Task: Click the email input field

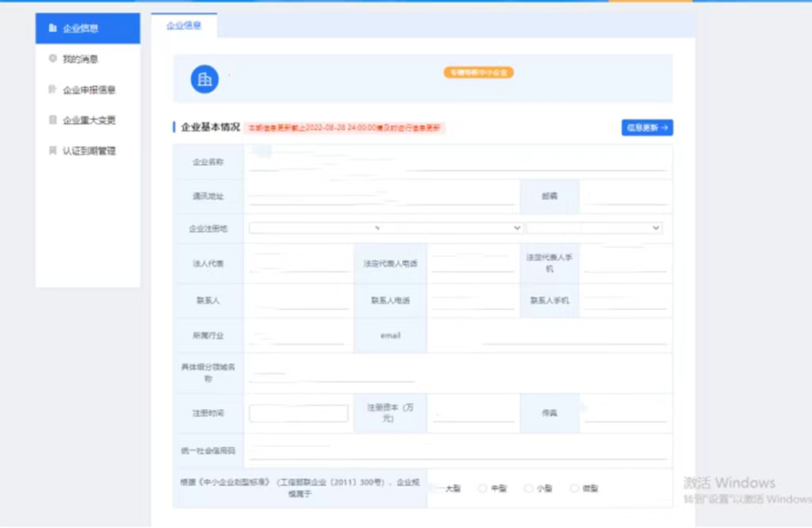Action: pyautogui.click(x=549, y=336)
